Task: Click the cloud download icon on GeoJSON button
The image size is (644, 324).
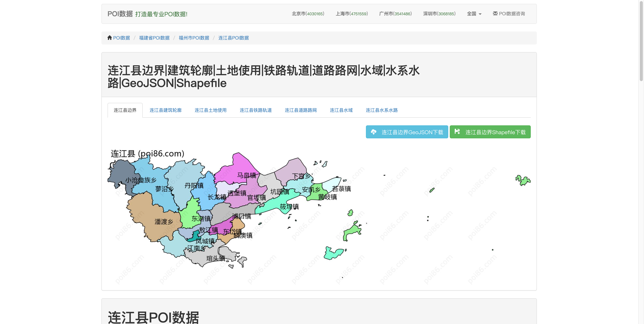Action: pos(374,132)
